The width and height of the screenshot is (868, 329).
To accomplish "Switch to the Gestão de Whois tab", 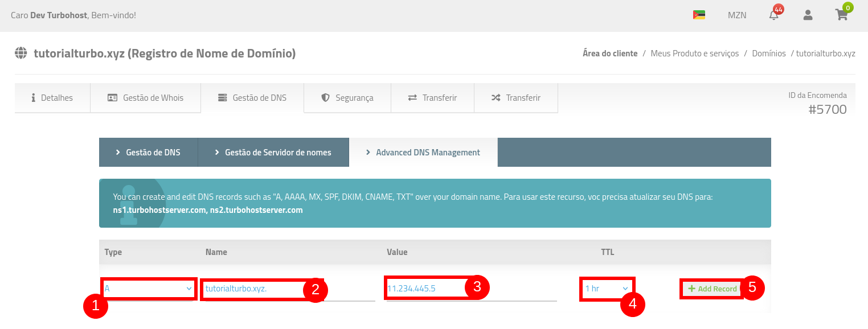I will (x=146, y=98).
